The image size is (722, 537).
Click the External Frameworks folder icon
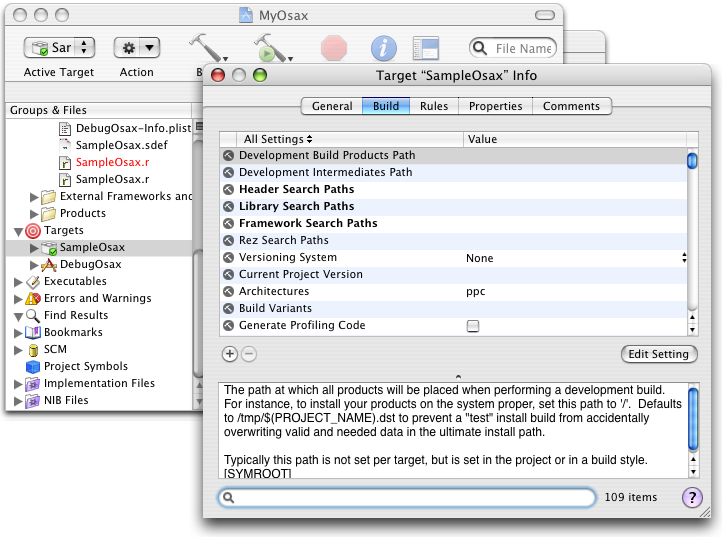[x=48, y=197]
